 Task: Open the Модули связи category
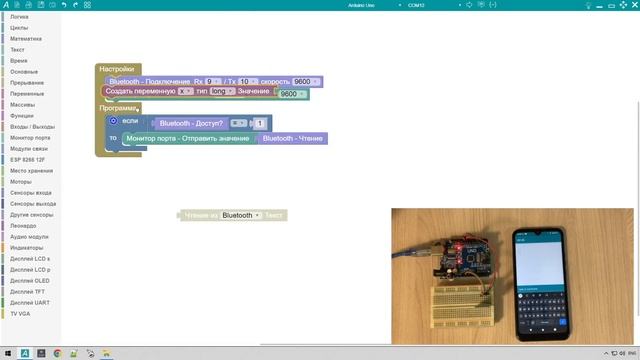pos(29,149)
